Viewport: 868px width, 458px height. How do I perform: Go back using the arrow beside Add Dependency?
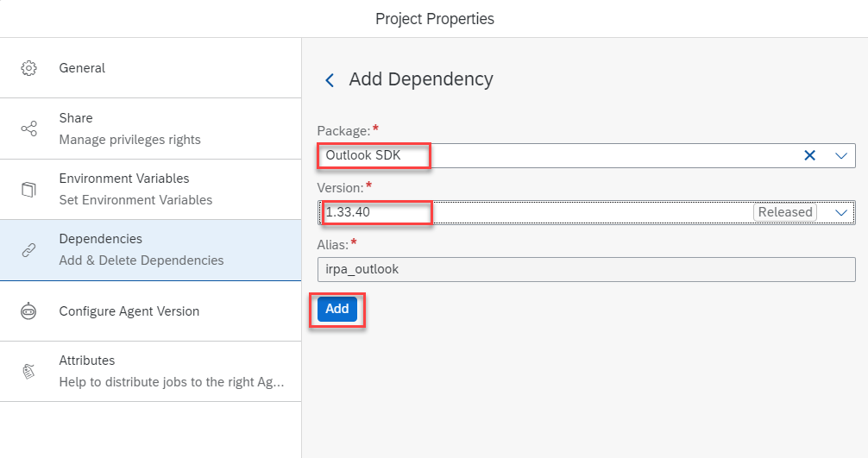pyautogui.click(x=329, y=80)
